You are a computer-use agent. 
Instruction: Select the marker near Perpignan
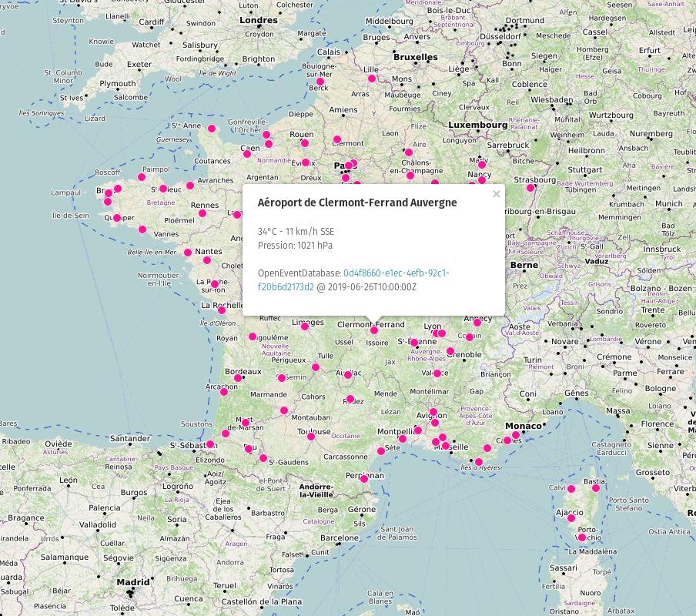[363, 479]
